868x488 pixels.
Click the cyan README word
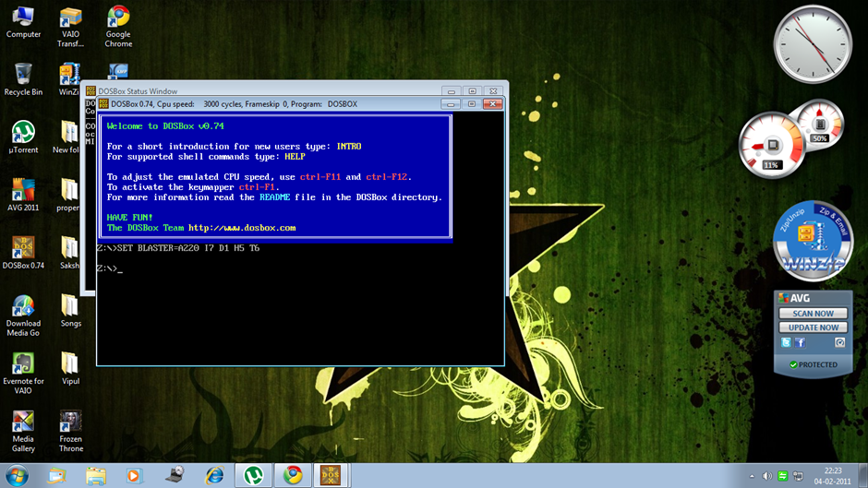pyautogui.click(x=274, y=197)
